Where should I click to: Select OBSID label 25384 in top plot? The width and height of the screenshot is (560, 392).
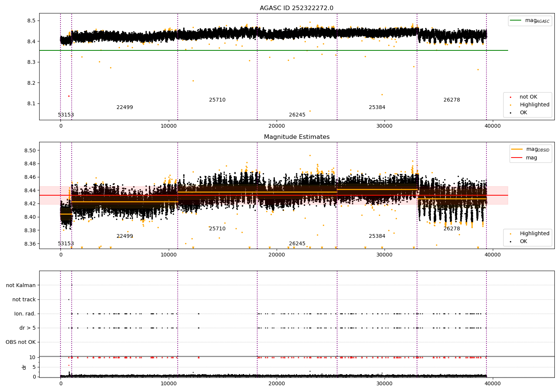click(x=377, y=108)
